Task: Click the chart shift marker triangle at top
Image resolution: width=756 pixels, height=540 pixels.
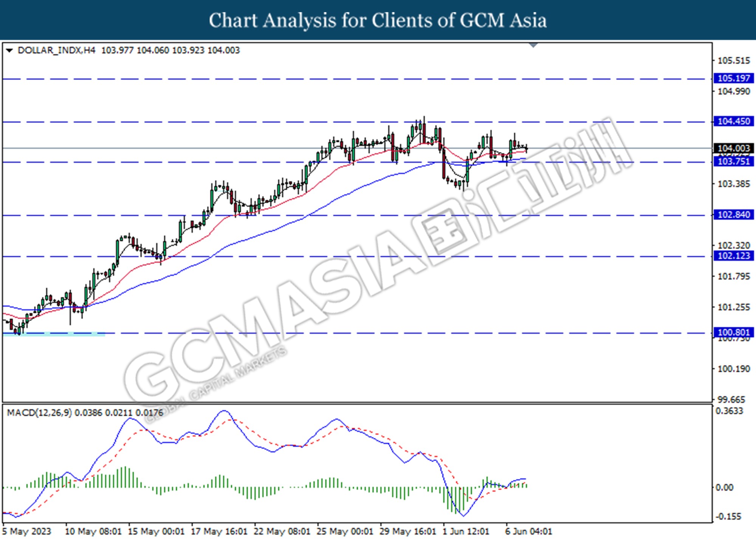Action: (533, 45)
